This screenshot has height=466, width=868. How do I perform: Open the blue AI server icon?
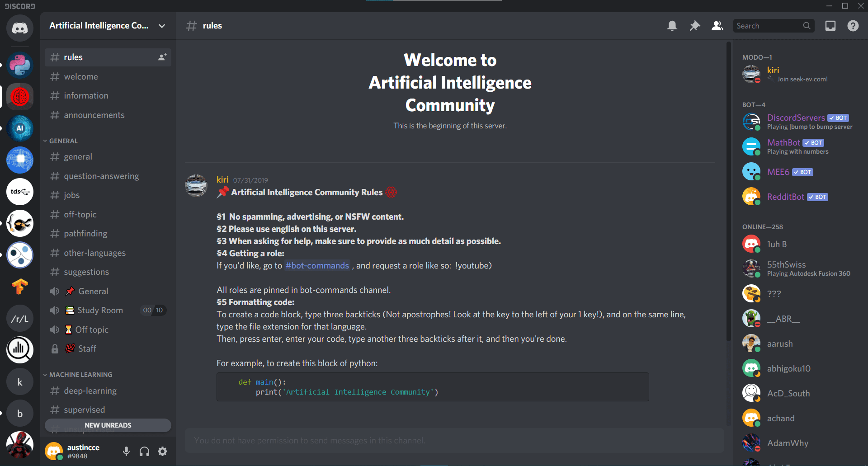point(20,128)
